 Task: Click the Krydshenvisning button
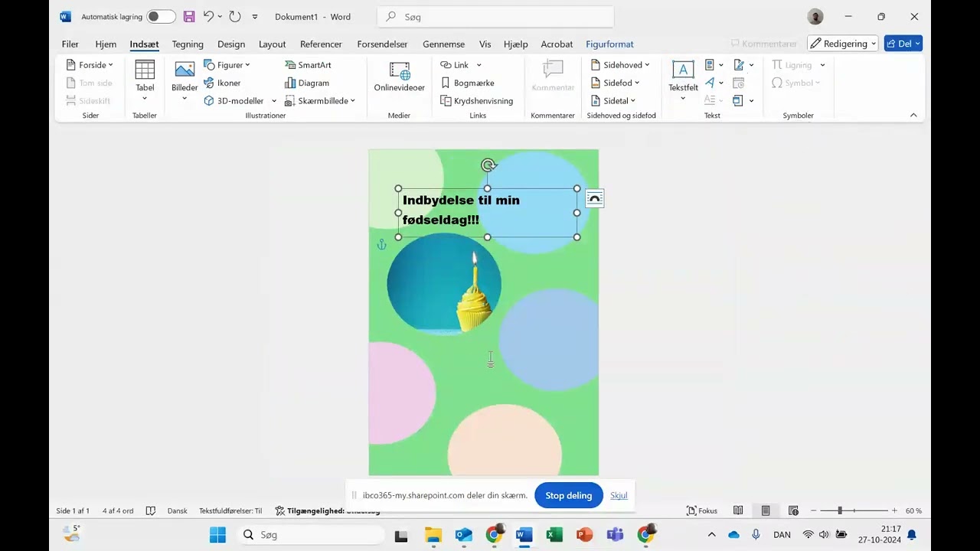pos(476,101)
